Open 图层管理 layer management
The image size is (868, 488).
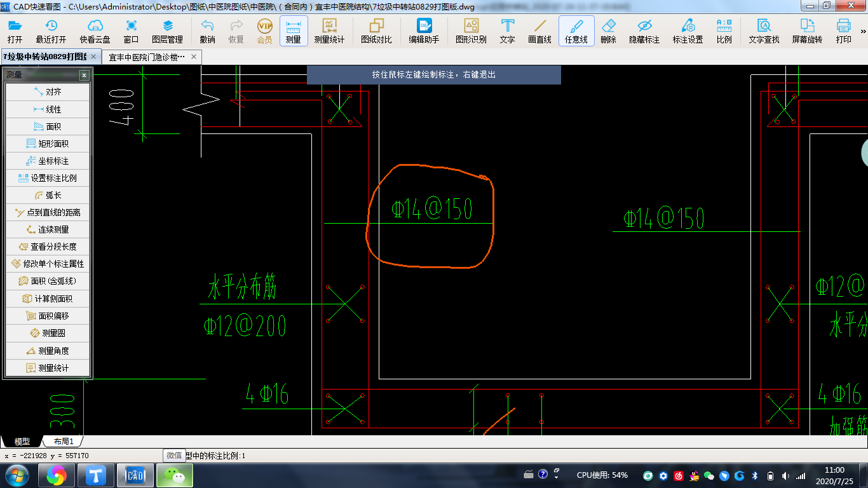[x=167, y=31]
